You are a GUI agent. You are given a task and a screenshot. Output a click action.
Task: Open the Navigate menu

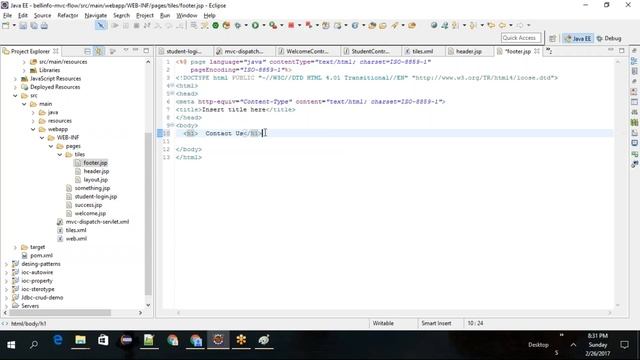(x=96, y=15)
